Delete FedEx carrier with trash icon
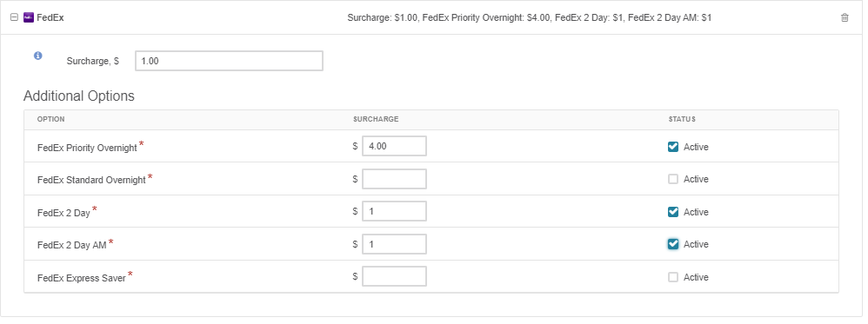 pos(845,17)
